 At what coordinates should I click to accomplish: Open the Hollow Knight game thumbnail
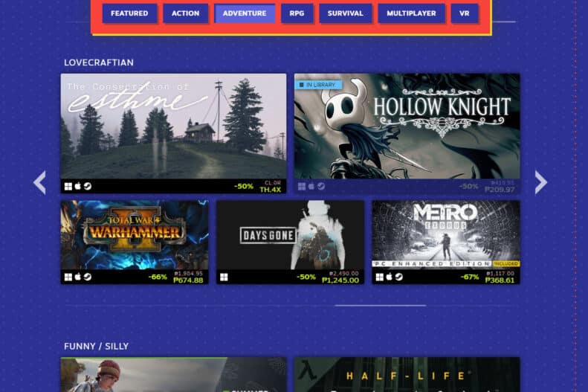click(407, 126)
